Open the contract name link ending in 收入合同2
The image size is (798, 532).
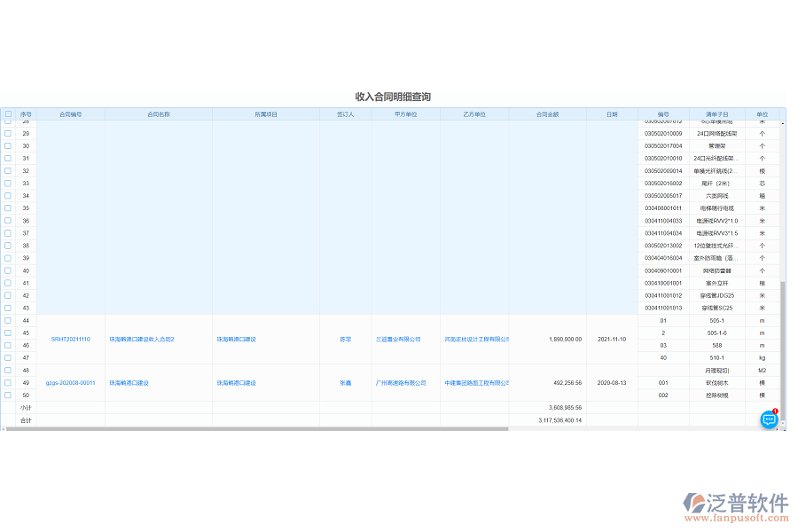coord(142,339)
